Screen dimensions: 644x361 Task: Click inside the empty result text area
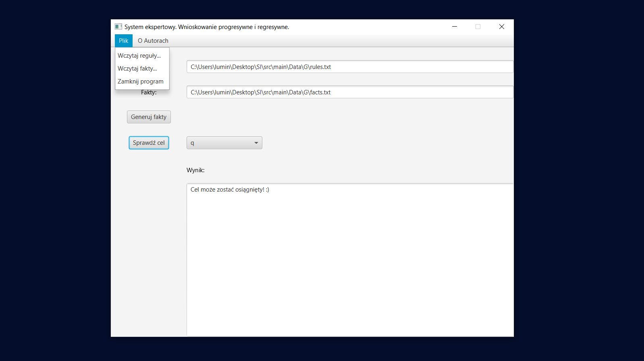click(349, 262)
